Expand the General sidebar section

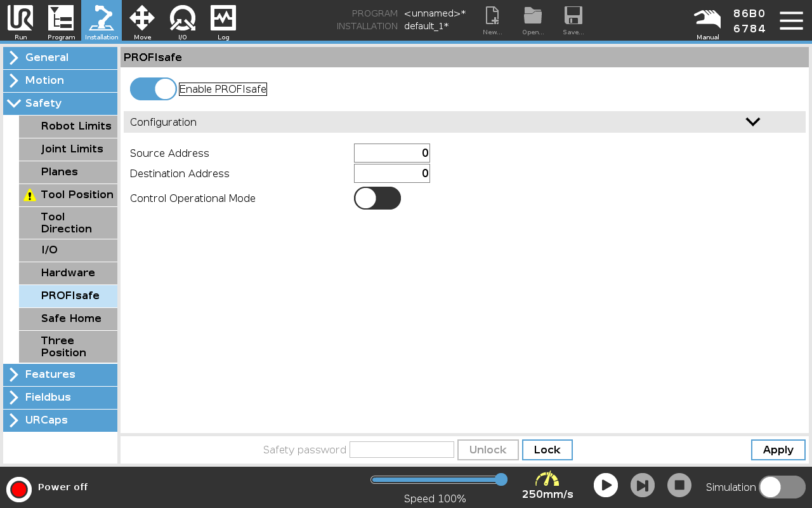[60, 58]
